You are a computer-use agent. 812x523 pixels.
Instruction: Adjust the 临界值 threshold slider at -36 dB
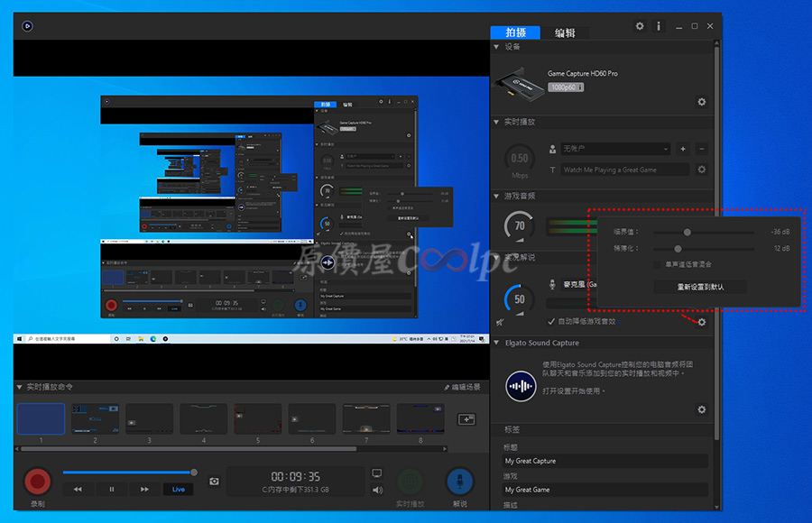687,233
